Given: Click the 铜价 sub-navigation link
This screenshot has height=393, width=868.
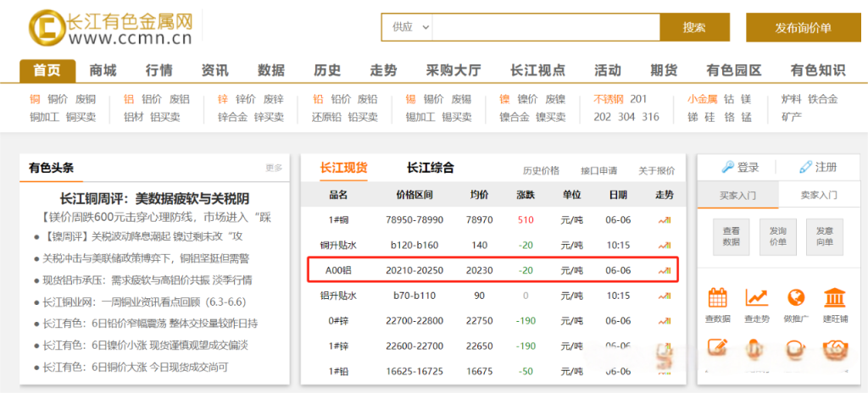Looking at the screenshot, I should 58,100.
